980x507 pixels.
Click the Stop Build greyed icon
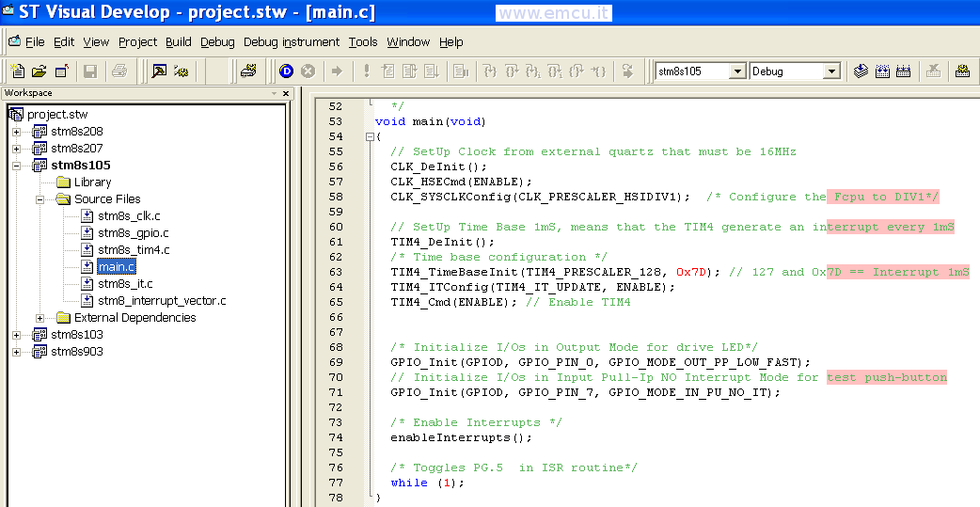(x=933, y=71)
